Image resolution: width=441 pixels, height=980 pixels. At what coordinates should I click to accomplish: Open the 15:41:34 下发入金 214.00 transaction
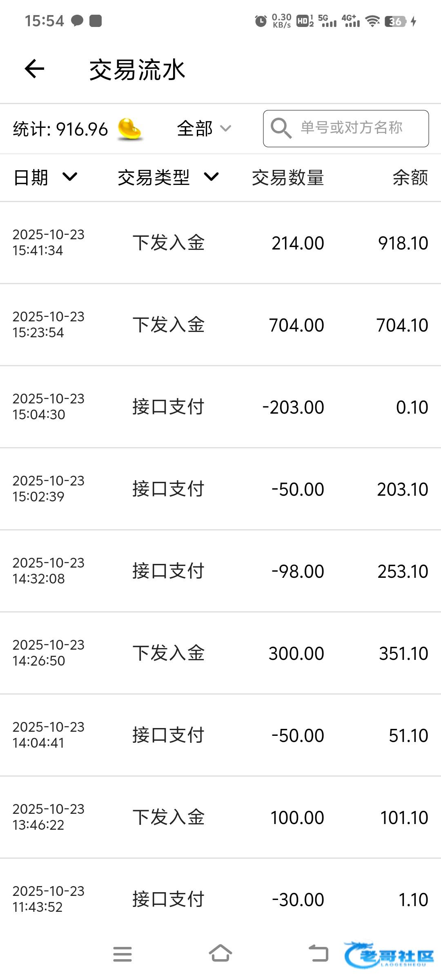pos(220,243)
